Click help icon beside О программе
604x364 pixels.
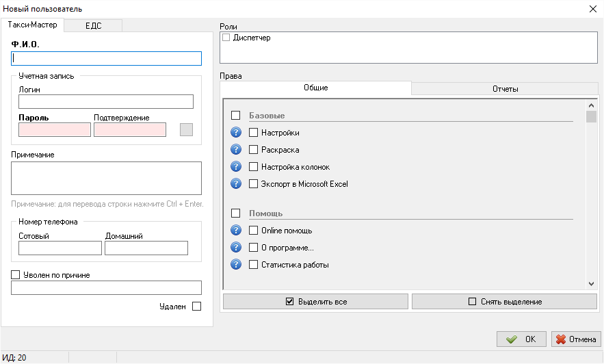[237, 248]
